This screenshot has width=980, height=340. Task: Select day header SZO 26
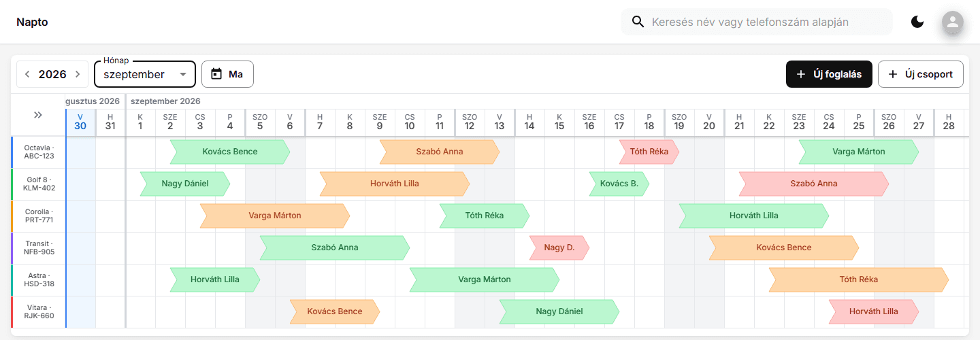tap(889, 122)
